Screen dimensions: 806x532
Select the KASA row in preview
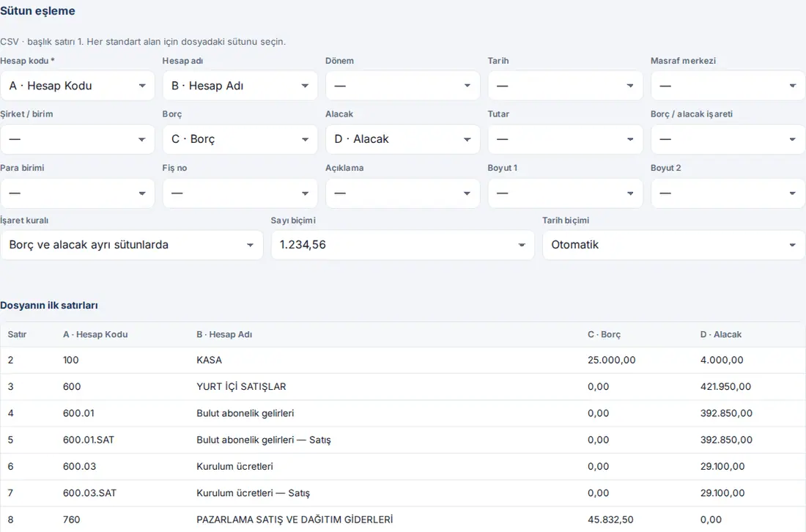coord(401,361)
